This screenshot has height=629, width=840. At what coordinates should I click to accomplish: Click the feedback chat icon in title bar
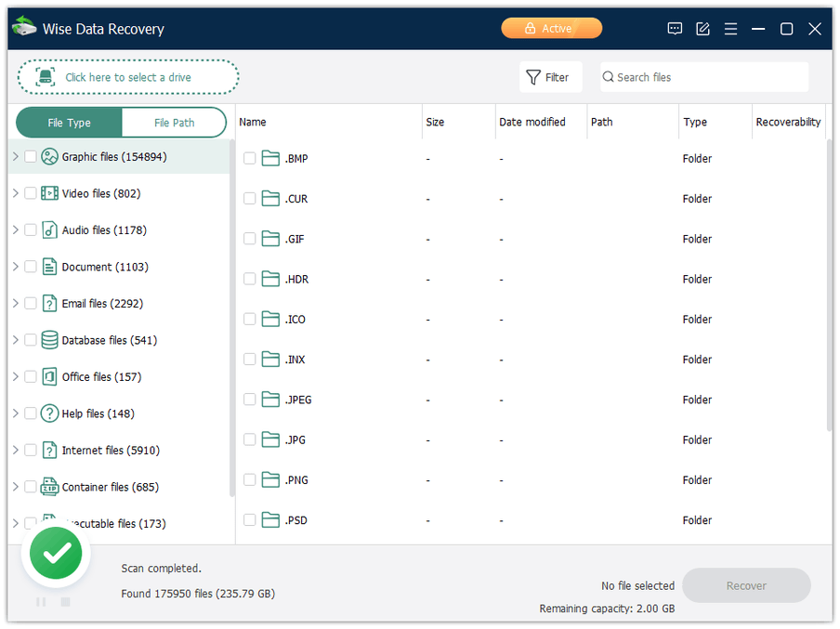pos(675,29)
